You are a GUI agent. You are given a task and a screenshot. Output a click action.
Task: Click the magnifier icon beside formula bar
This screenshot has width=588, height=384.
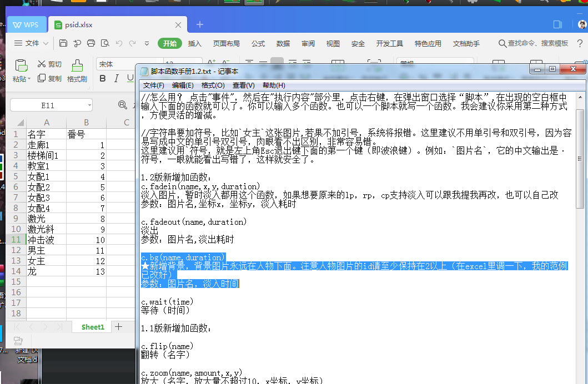click(122, 105)
